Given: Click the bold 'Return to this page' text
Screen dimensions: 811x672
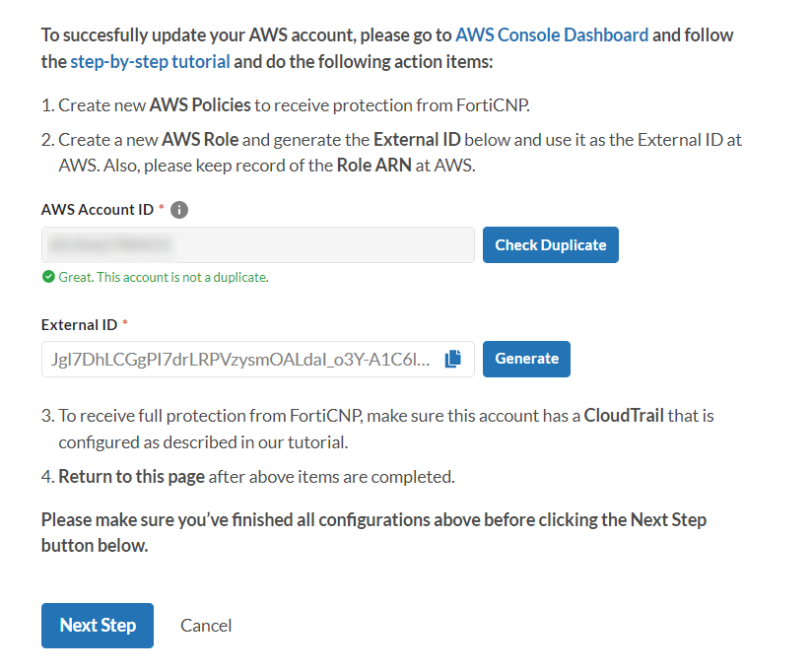Looking at the screenshot, I should (131, 477).
